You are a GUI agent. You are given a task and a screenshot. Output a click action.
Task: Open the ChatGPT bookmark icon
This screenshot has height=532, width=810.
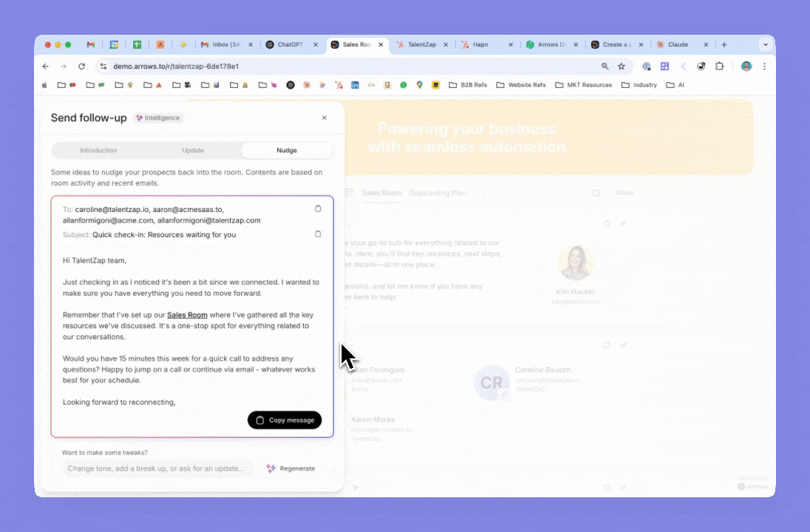(x=290, y=85)
